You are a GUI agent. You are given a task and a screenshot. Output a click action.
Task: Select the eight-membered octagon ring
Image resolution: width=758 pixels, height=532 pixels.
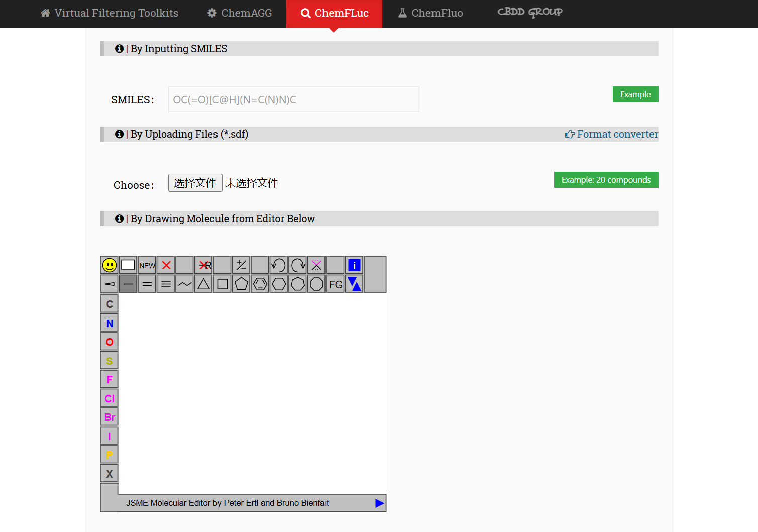click(x=316, y=284)
